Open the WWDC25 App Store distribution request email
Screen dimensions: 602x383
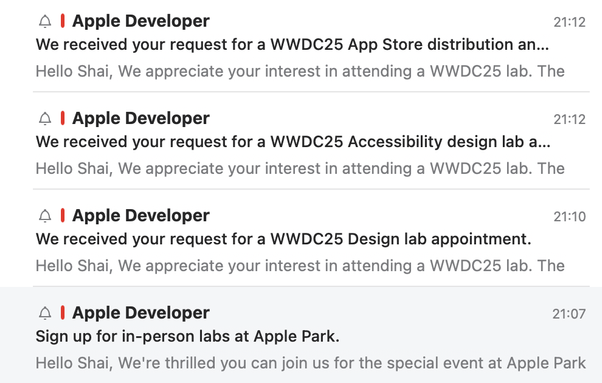[311, 46]
